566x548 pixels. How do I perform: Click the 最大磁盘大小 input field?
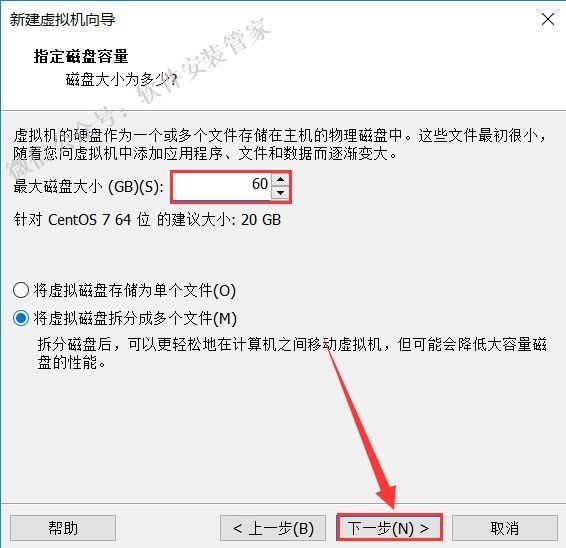[222, 186]
